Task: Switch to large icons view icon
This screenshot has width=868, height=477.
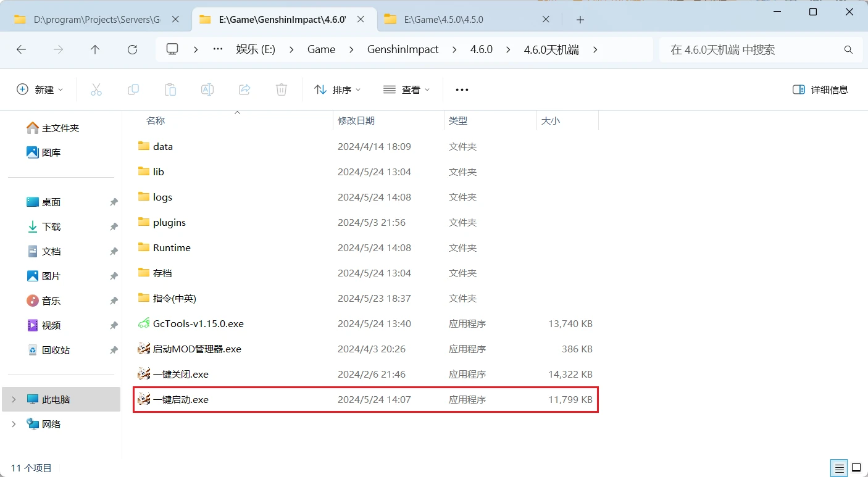Action: 856,468
